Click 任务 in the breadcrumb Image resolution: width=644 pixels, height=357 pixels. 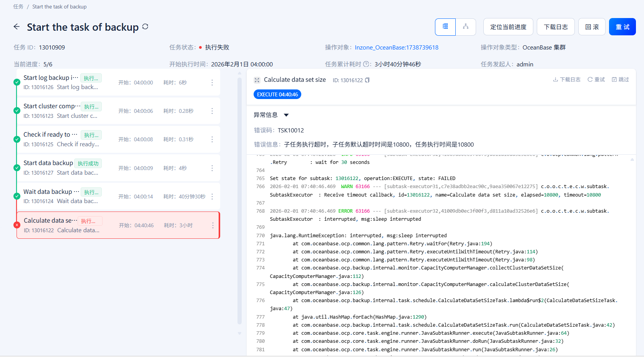click(18, 7)
